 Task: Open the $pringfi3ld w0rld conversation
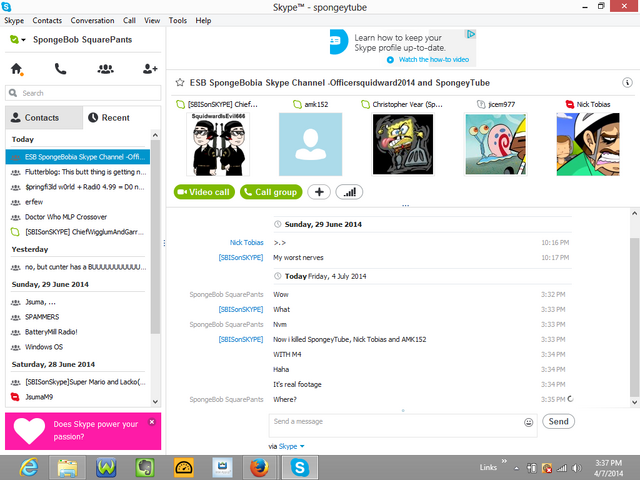pos(78,187)
